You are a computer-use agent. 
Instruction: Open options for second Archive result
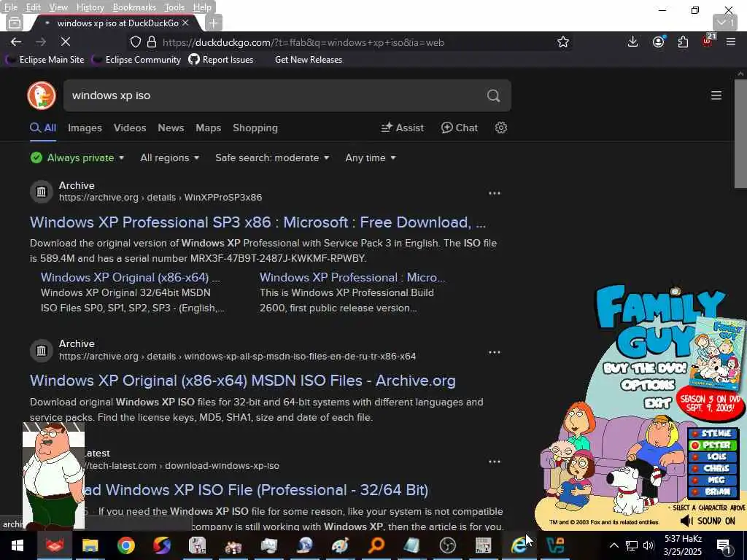coord(495,352)
